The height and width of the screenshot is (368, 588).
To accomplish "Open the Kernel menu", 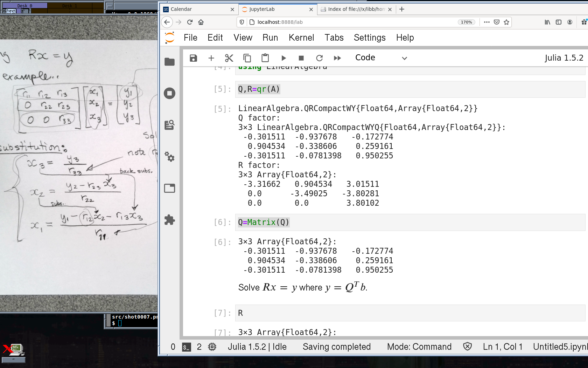I will (301, 38).
